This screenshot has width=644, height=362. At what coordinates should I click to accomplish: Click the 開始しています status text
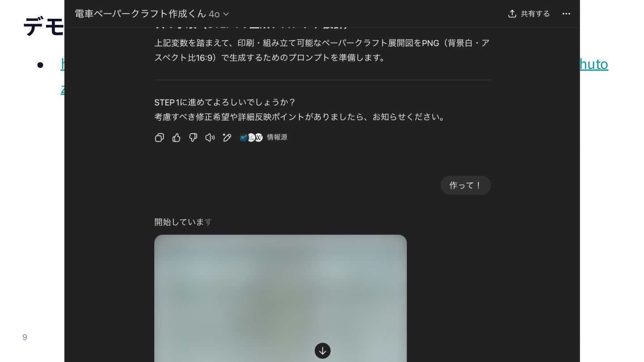tap(183, 222)
